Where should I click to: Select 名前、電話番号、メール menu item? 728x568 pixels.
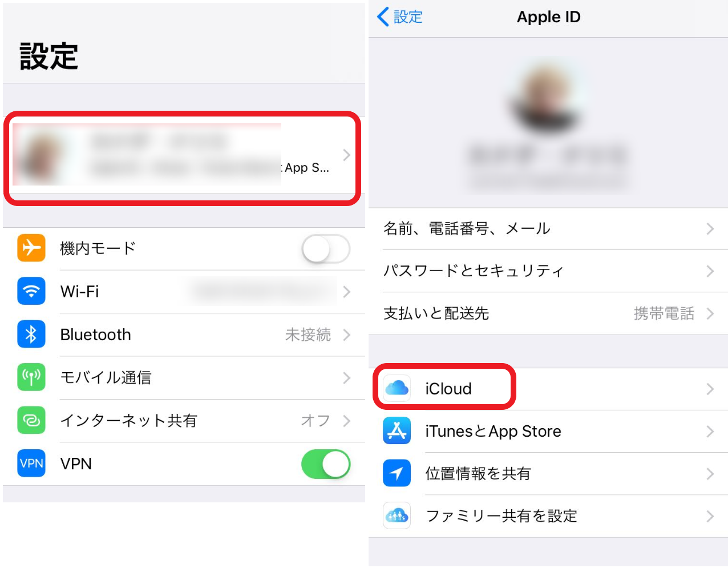click(549, 229)
